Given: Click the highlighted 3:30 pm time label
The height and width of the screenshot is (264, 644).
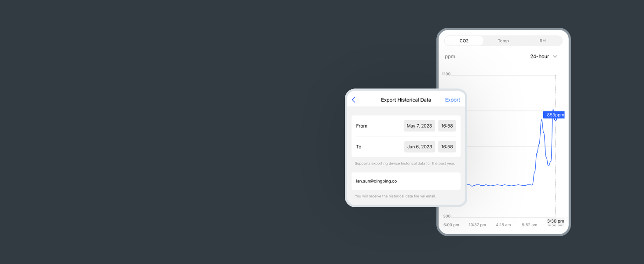Looking at the screenshot, I should 555,221.
